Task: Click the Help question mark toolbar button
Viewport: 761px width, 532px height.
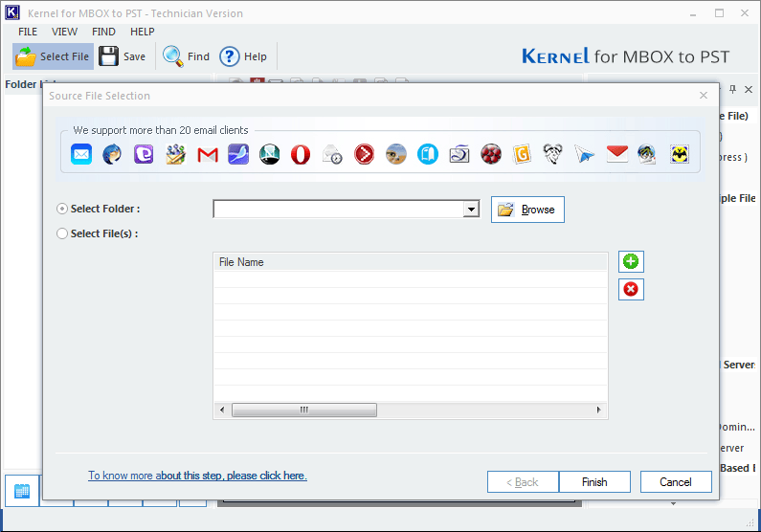Action: pos(243,56)
